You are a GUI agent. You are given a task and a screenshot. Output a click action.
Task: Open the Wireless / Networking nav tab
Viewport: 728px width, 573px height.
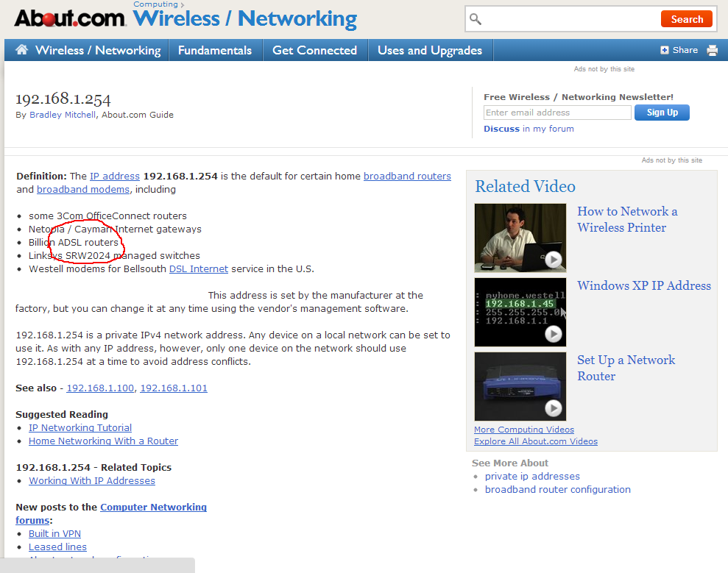[x=98, y=50]
